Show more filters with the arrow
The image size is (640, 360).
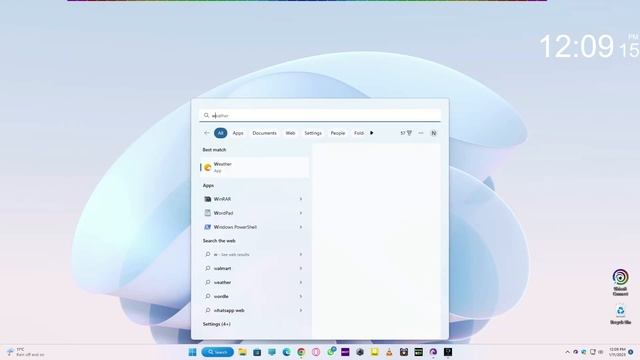[371, 133]
